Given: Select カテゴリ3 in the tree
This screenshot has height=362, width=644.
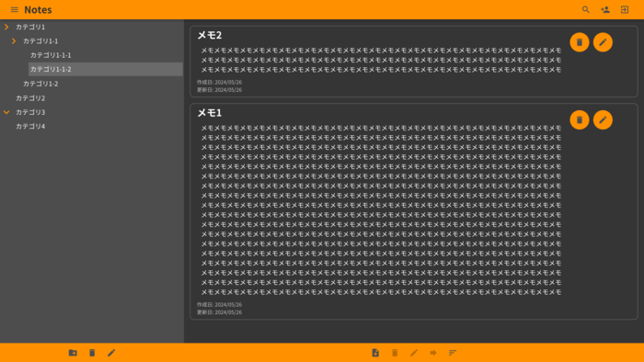Looking at the screenshot, I should 30,112.
